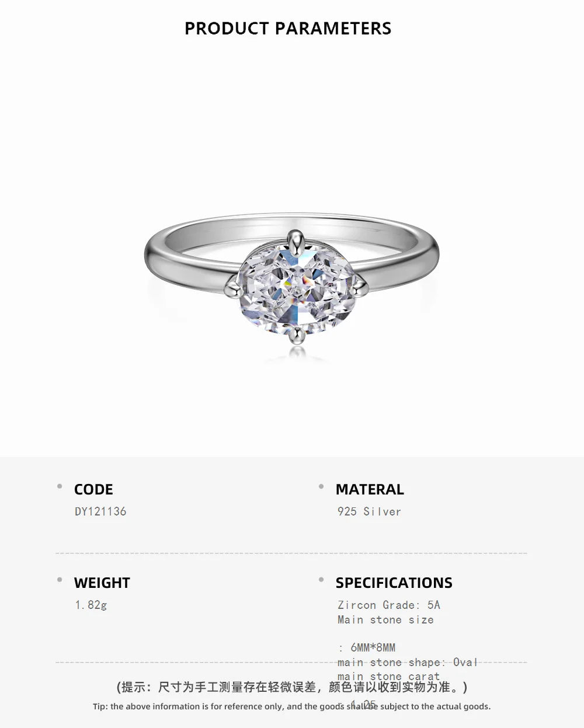Click the SPECIFICATIONS heading

click(x=394, y=583)
